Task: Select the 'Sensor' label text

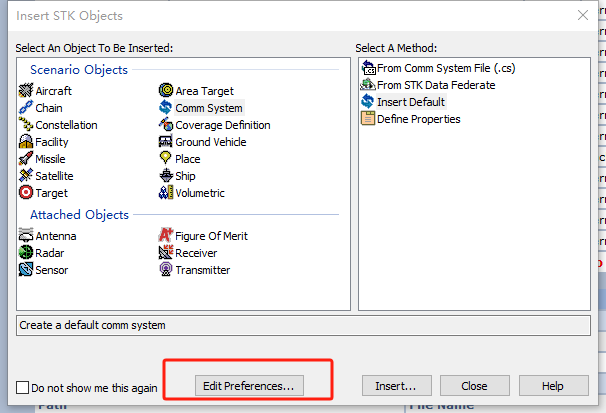Action: click(x=52, y=270)
